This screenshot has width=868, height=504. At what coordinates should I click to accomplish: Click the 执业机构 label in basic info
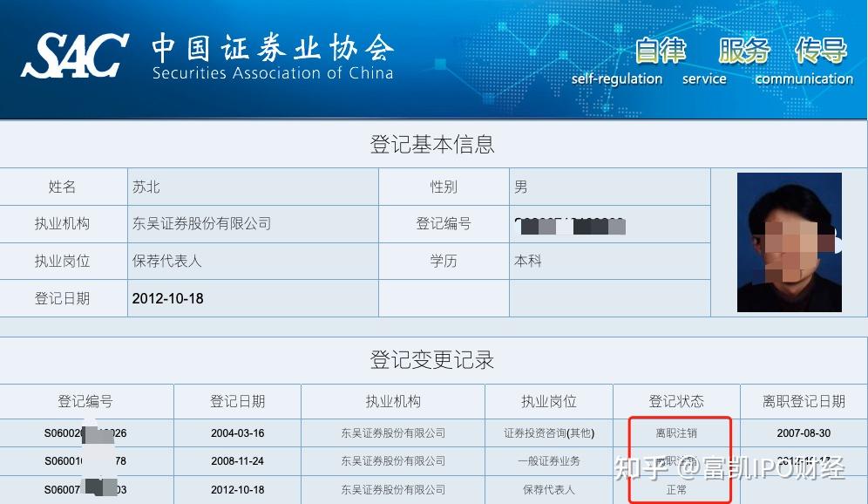pos(62,224)
